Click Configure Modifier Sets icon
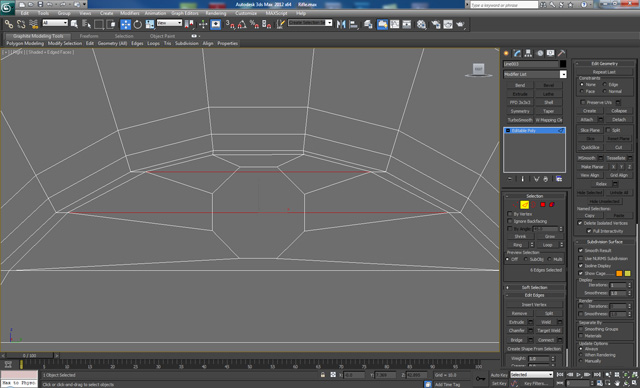 pos(559,179)
